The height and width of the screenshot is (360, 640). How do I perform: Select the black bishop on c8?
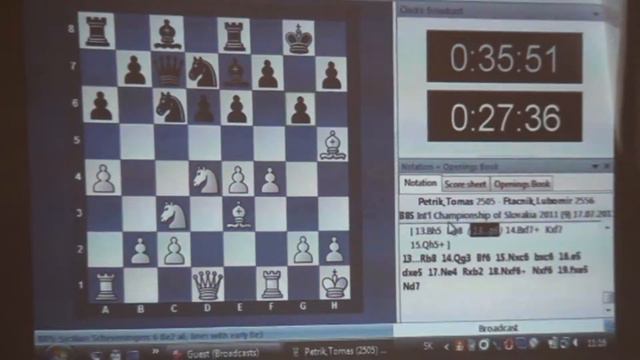(x=167, y=34)
